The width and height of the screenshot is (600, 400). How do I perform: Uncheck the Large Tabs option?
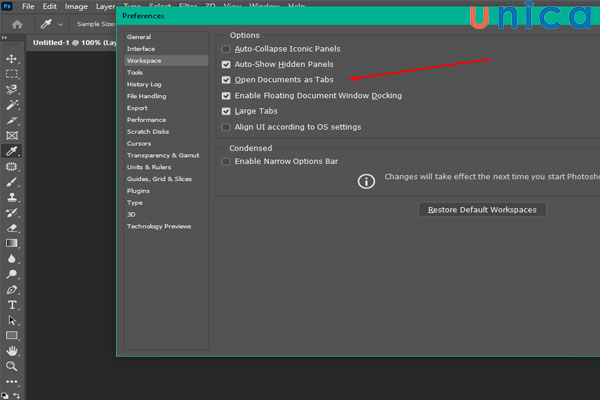coord(226,111)
